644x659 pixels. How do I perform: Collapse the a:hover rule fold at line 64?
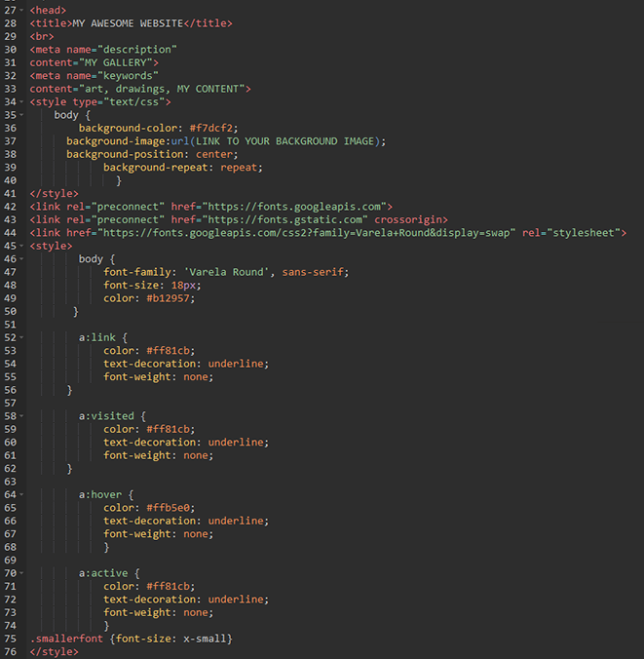21,494
